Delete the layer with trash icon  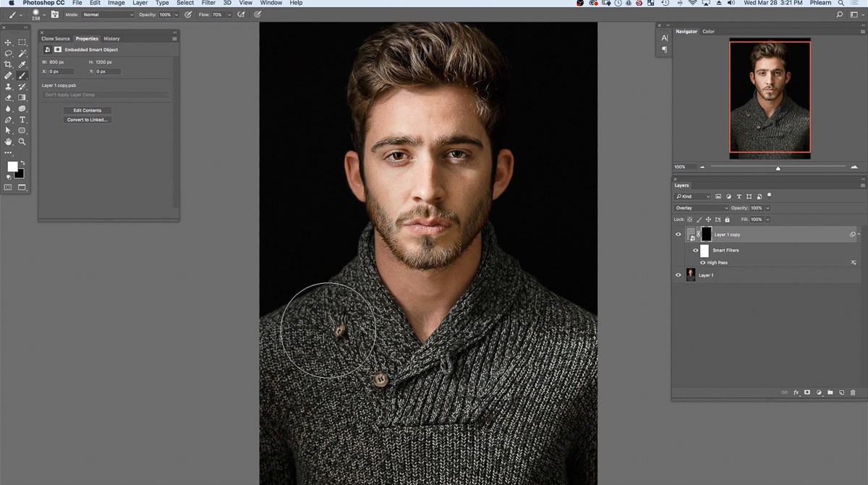click(x=853, y=392)
